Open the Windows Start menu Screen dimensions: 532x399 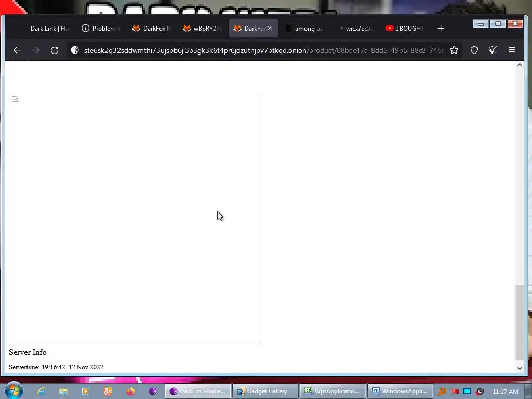point(14,391)
